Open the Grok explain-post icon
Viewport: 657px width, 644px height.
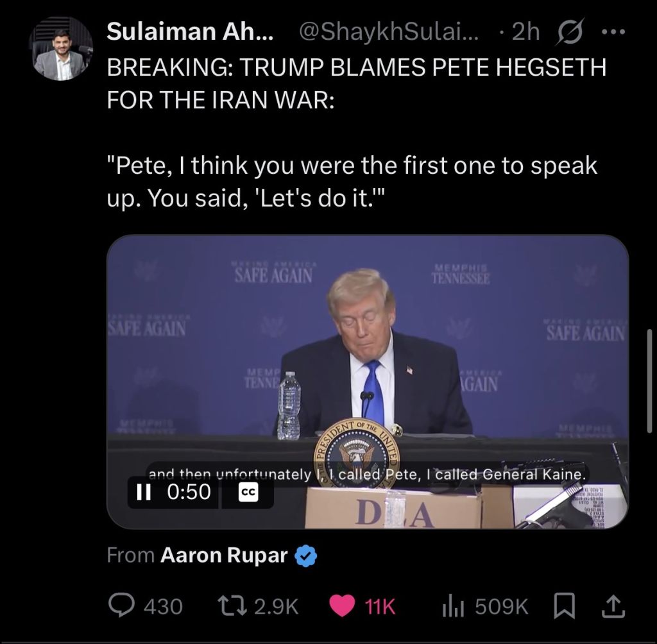coord(568,32)
